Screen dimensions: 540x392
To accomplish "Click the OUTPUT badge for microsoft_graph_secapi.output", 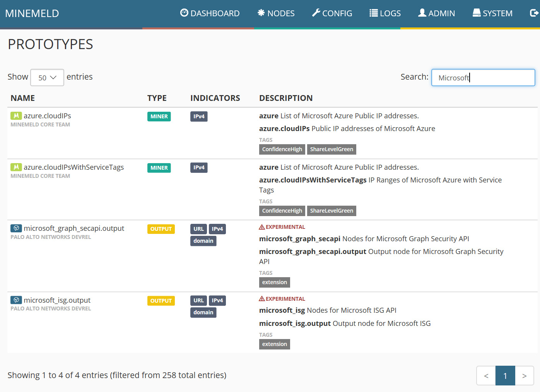I will click(x=161, y=229).
